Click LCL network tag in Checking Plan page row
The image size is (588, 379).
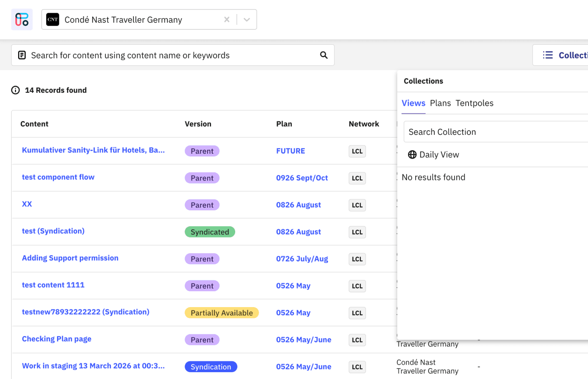coord(357,340)
